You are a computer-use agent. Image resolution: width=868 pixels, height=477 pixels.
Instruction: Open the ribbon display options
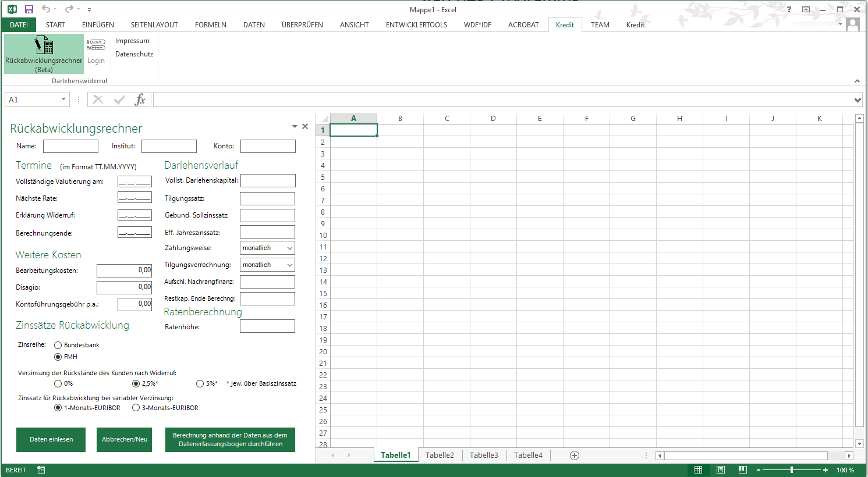pos(806,9)
